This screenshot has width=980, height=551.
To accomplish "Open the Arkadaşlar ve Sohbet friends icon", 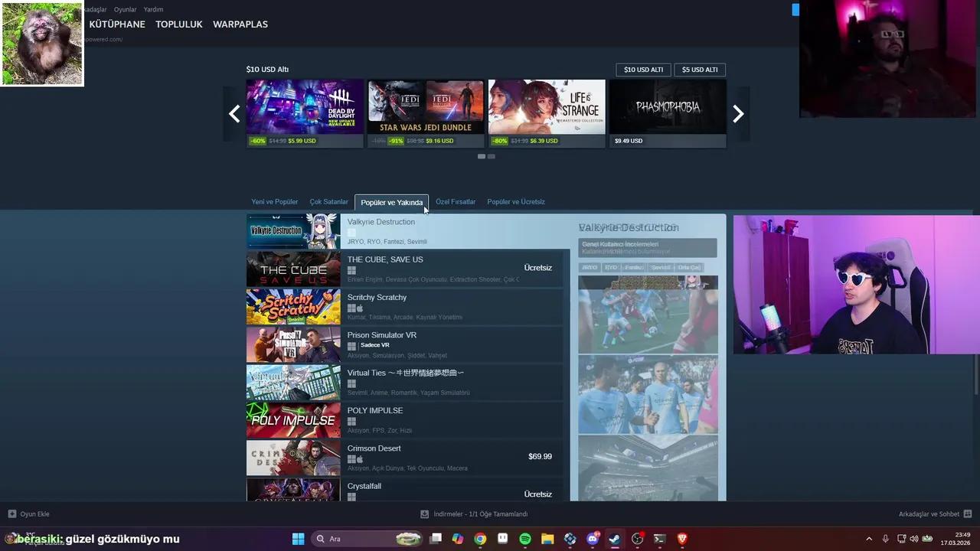I will 968,514.
